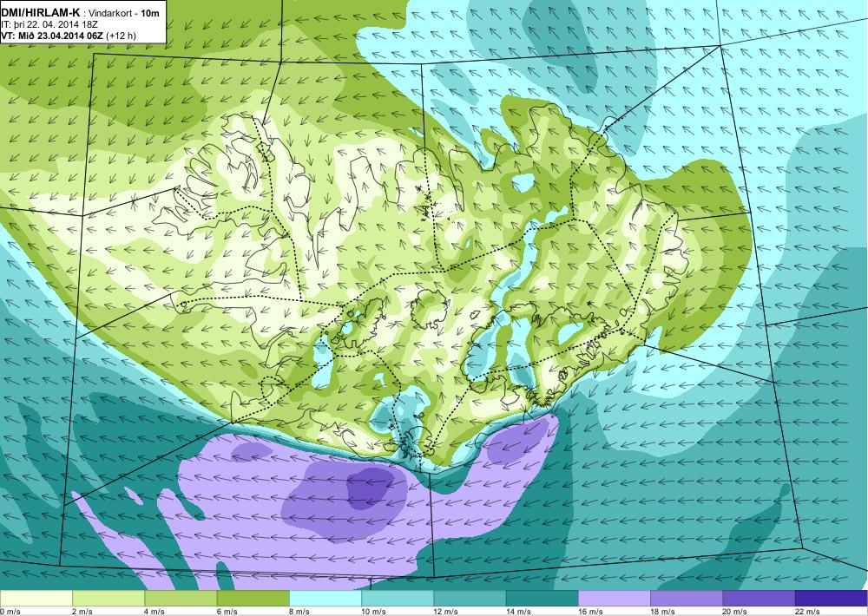Click the "2 m/s" legend label
Viewport: 868px width, 616px height.
[82, 612]
